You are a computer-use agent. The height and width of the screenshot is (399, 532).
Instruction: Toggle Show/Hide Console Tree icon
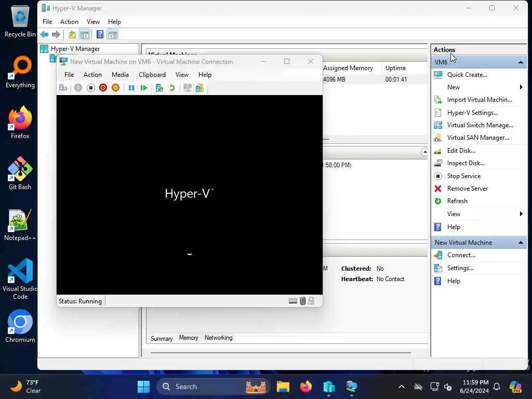85,34
